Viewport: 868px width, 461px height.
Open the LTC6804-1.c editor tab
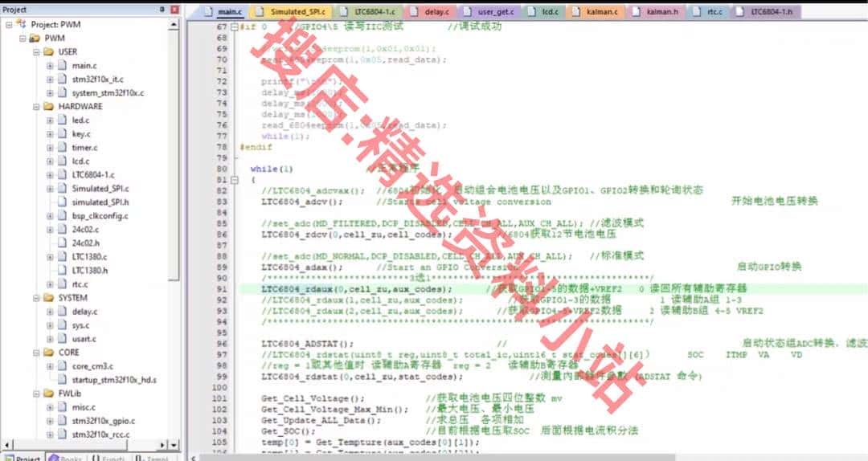pos(369,11)
